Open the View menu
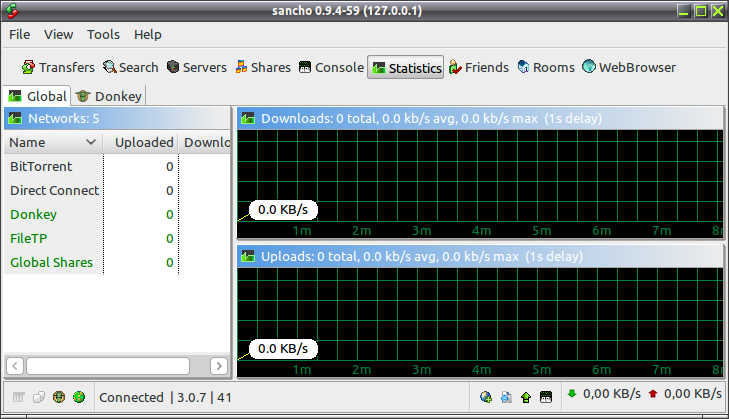Viewport: 729px width, 419px height. (x=59, y=34)
